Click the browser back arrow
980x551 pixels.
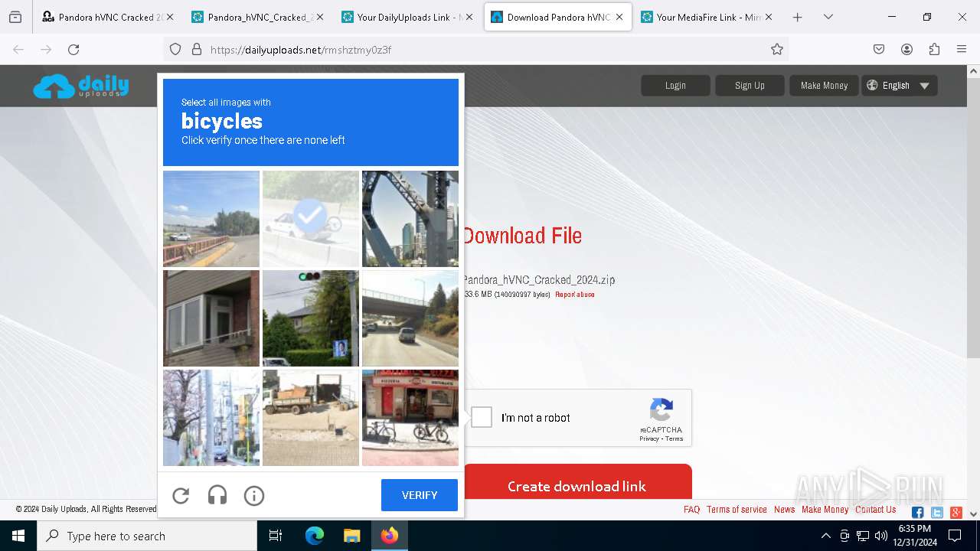[x=18, y=49]
